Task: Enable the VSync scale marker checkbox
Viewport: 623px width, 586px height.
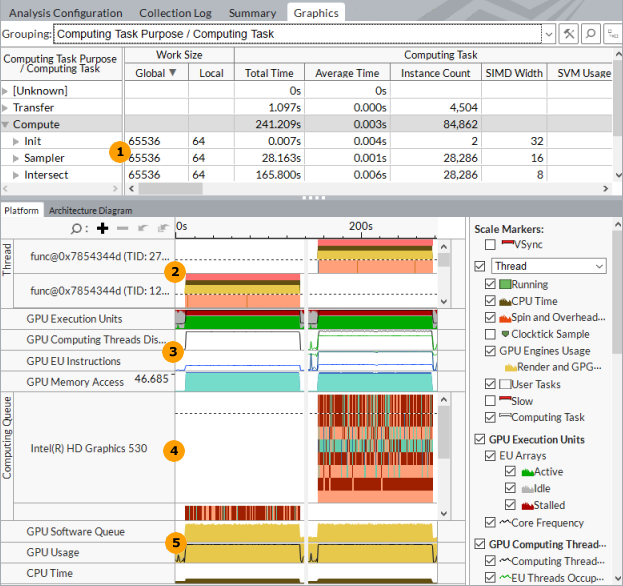Action: pos(490,245)
